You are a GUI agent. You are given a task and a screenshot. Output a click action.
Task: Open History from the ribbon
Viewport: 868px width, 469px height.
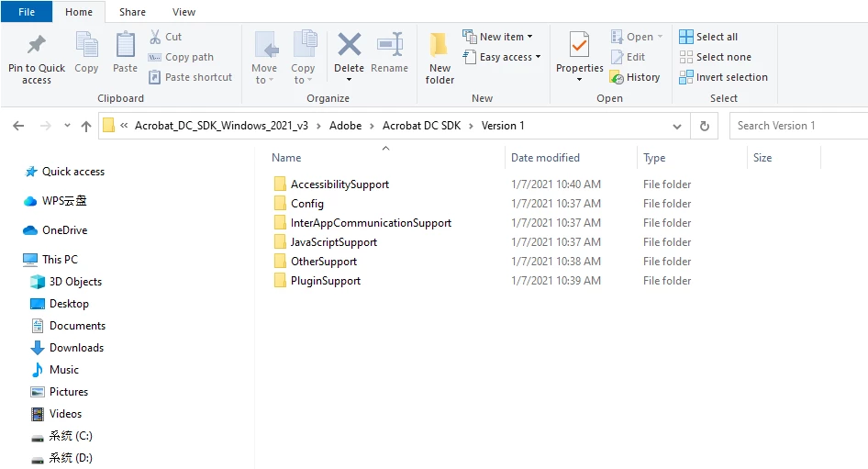[636, 77]
